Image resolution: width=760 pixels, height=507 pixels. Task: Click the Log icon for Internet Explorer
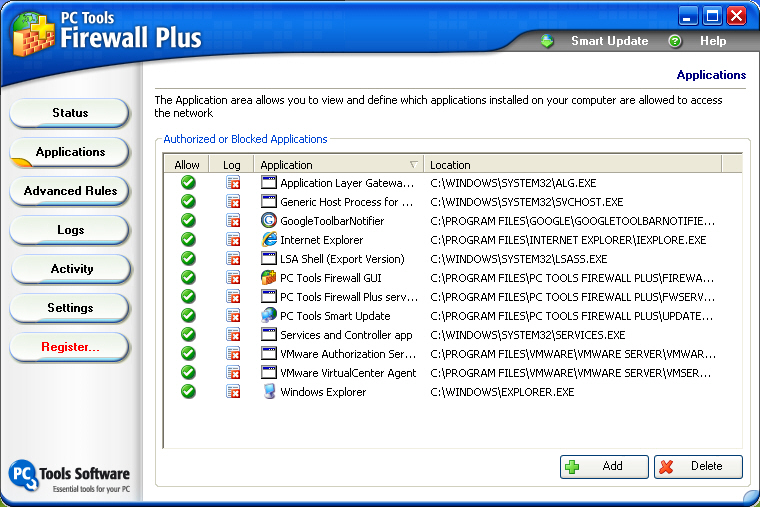[233, 239]
